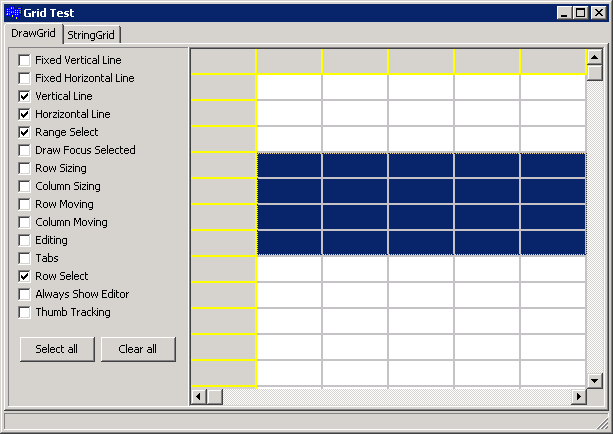This screenshot has width=613, height=434.
Task: Click the first white cell in grid
Action: tap(289, 87)
